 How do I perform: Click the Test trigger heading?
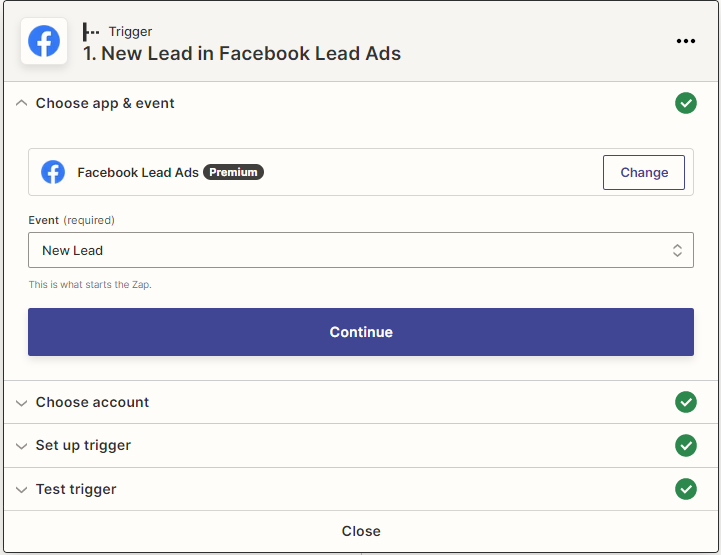click(x=76, y=489)
